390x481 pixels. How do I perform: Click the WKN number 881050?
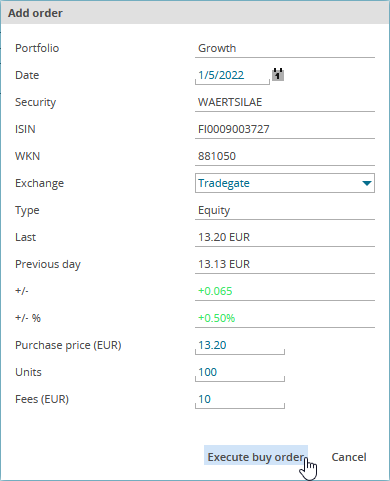(x=217, y=156)
